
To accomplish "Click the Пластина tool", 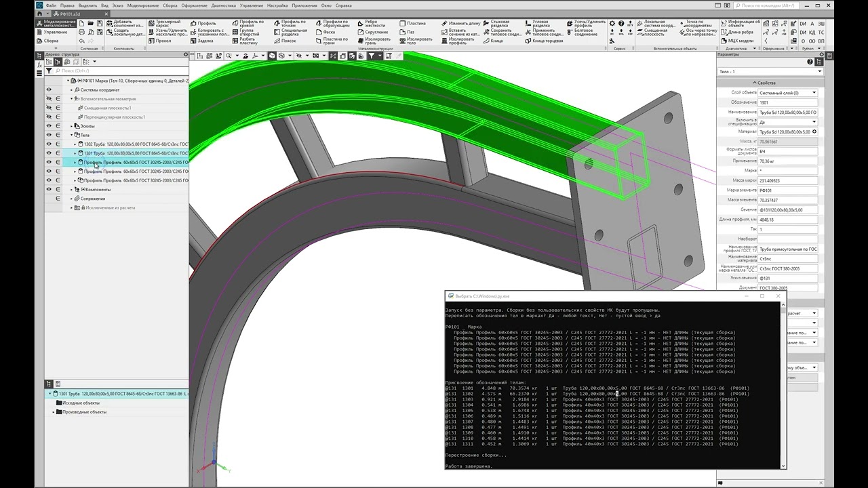I will click(412, 23).
